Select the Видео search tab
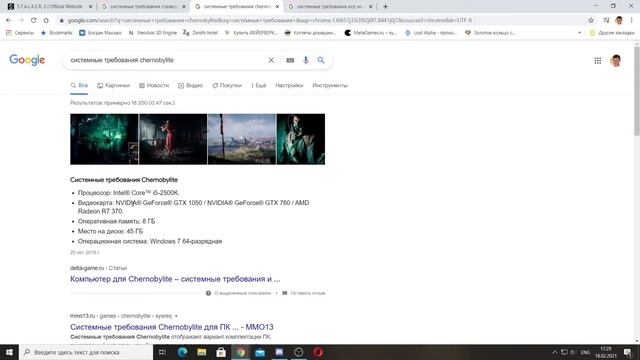Screen dimensions: 640x360 coord(191,85)
